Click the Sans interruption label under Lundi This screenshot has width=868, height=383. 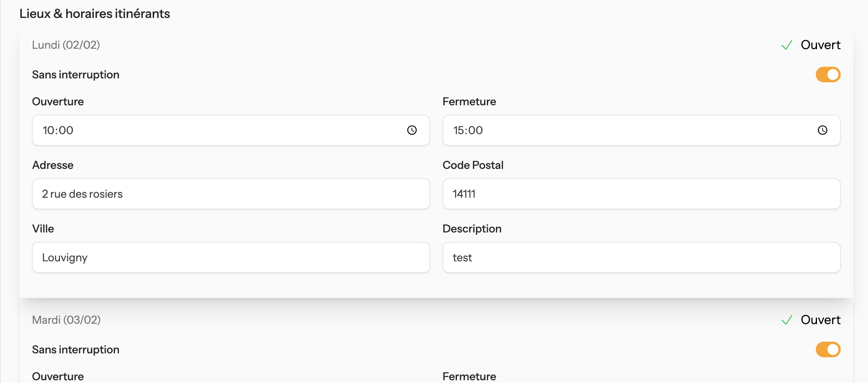click(x=76, y=74)
